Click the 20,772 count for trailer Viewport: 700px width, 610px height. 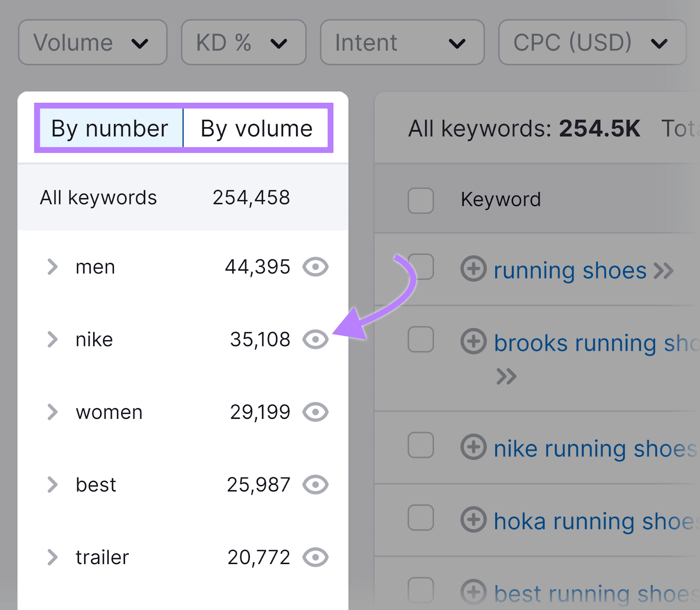pyautogui.click(x=259, y=557)
